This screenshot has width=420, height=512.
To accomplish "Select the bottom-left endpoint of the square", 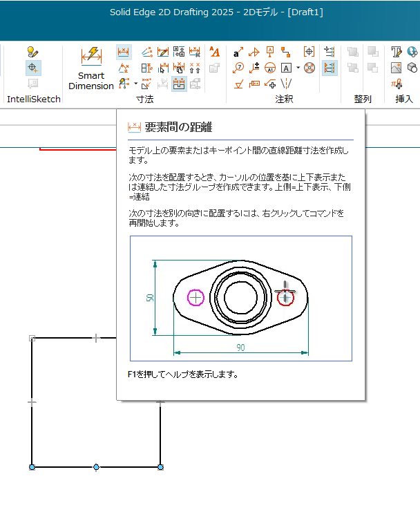I will [32, 467].
